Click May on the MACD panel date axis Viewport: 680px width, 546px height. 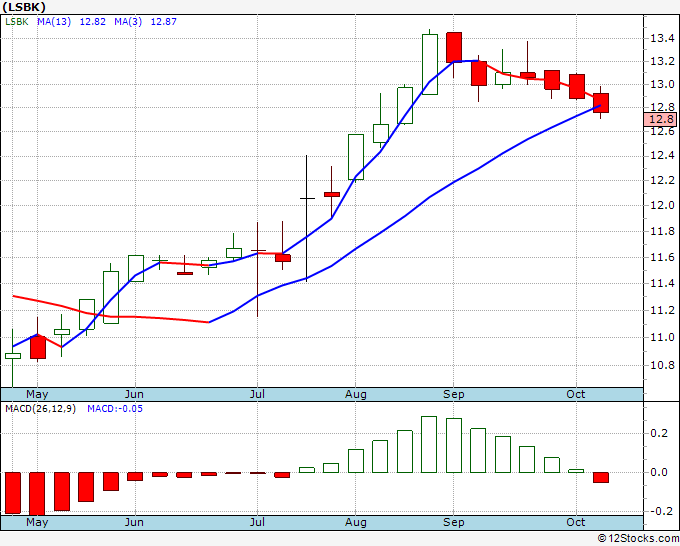coord(37,522)
